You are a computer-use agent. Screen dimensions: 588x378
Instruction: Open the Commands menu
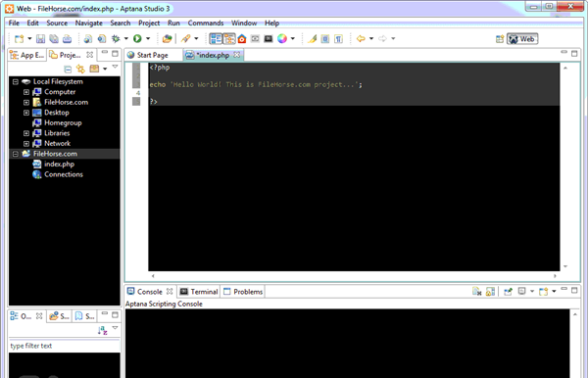[206, 23]
